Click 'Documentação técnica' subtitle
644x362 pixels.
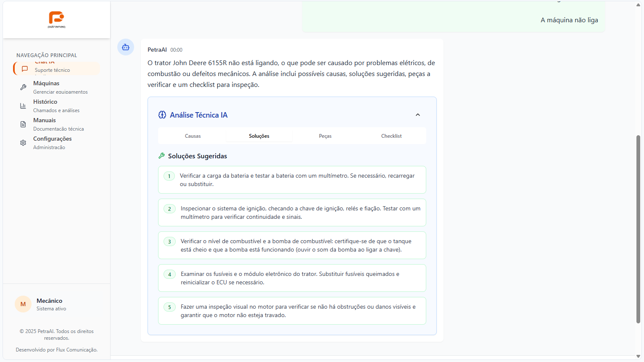(58, 129)
